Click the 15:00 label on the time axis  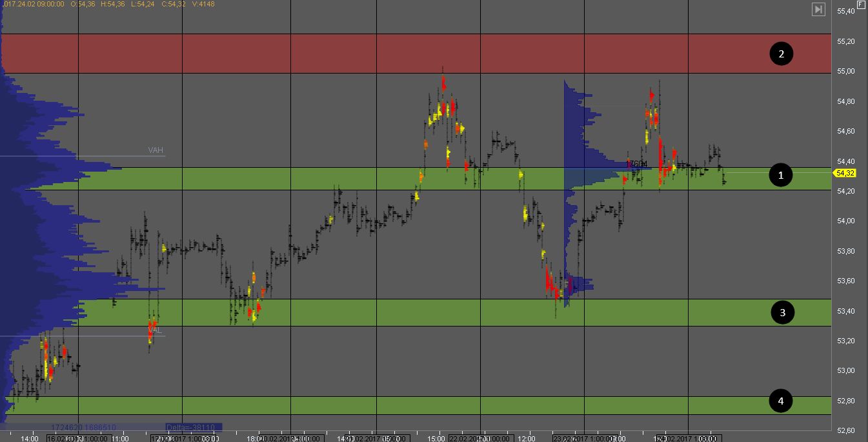click(436, 439)
